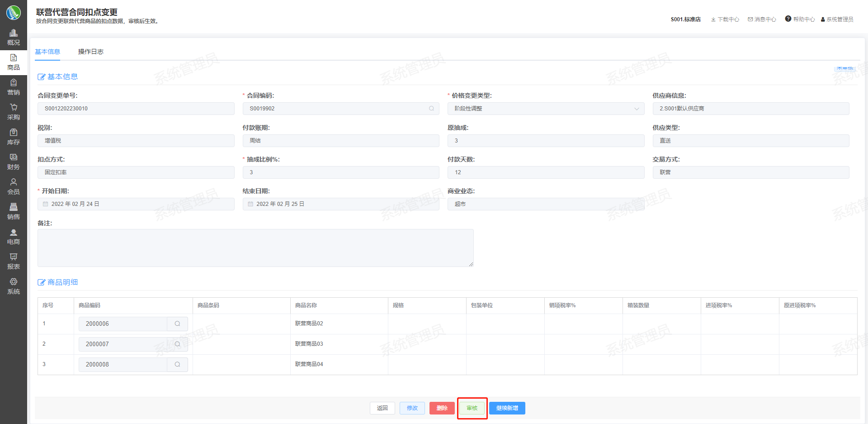The width and height of the screenshot is (868, 424).
Task: Click the lookup icon for product 2000007
Action: pos(178,344)
